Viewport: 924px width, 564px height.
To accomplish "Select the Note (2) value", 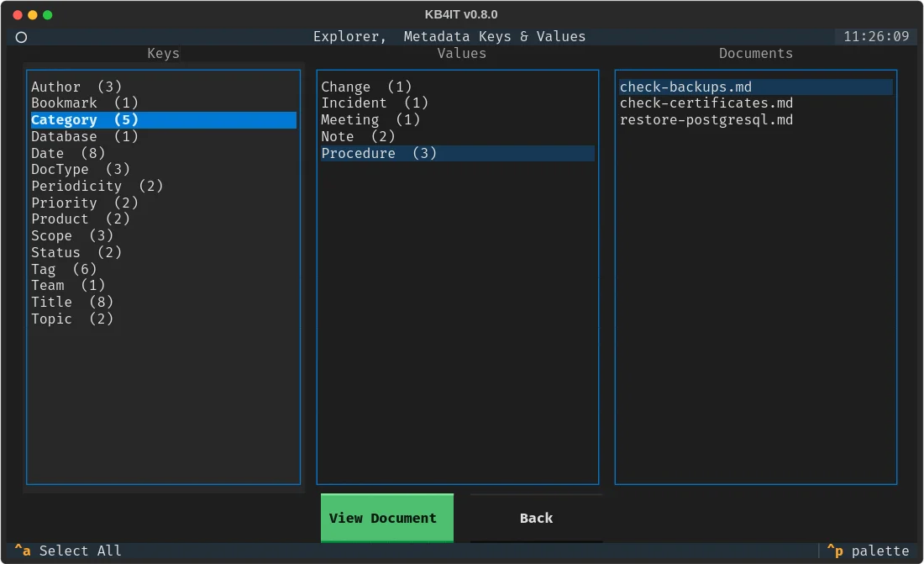I will [457, 136].
